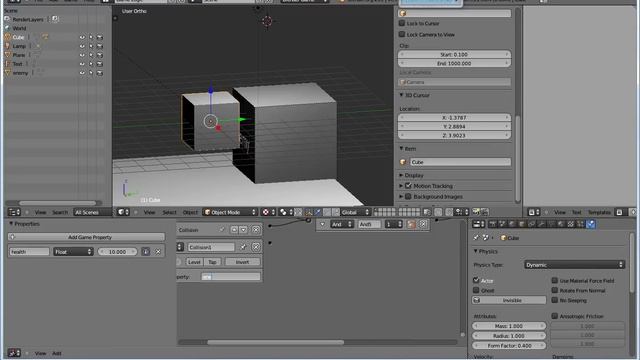Viewport: 640px width, 360px height.
Task: Open the Object Mode dropdown
Action: click(x=230, y=212)
